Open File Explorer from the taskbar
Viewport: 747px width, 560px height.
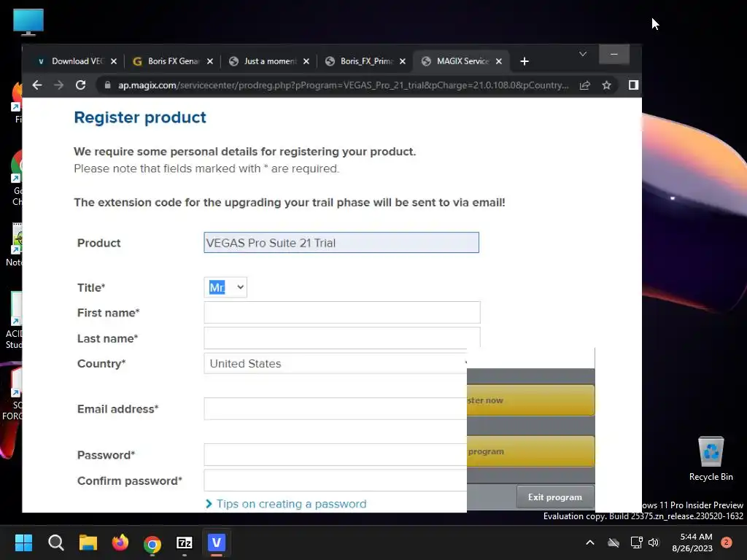click(x=88, y=542)
